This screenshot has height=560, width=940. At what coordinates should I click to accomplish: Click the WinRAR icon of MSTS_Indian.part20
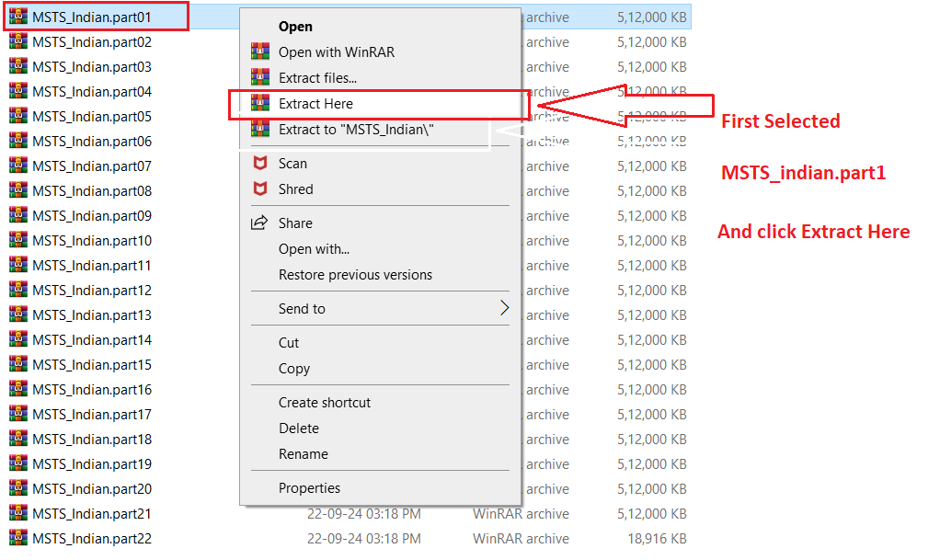pos(18,488)
